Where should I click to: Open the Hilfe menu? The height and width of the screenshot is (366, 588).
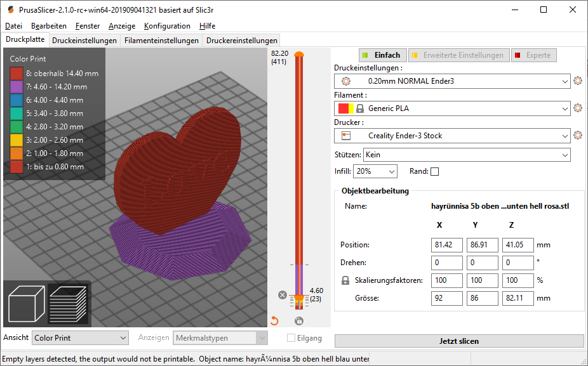click(x=207, y=26)
